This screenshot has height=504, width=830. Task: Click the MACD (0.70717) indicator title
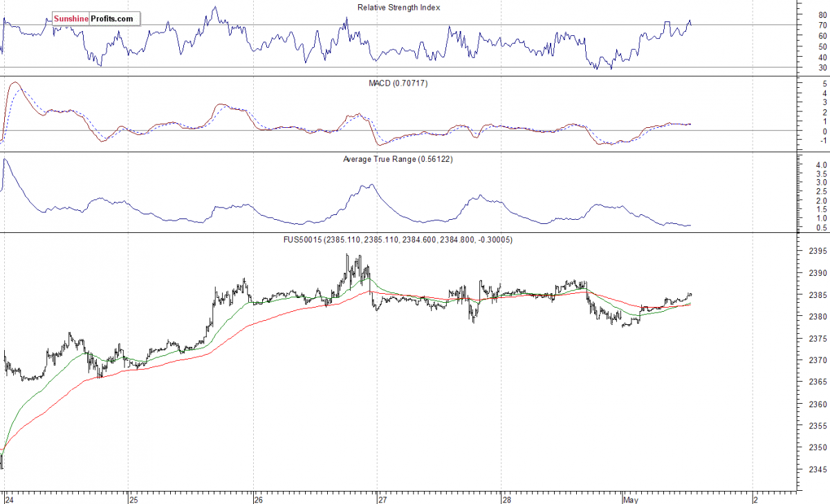pyautogui.click(x=398, y=83)
